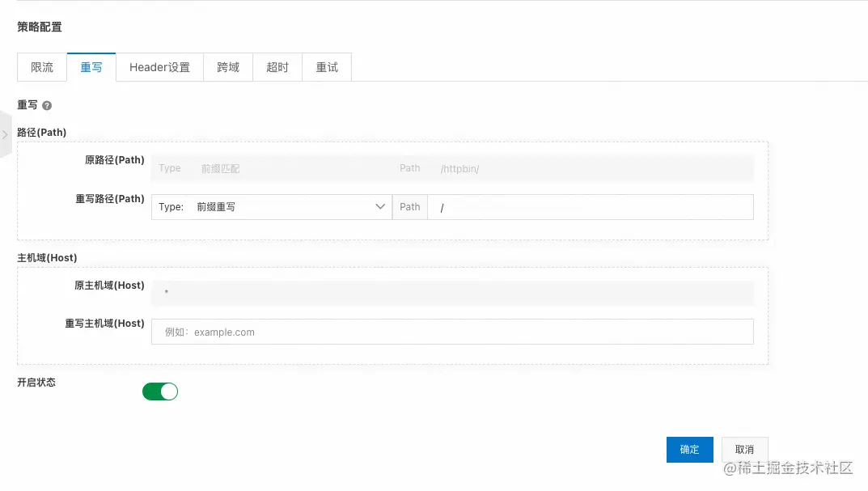Expand the collapsed left side panel arrow
This screenshot has width=868, height=491.
pyautogui.click(x=5, y=134)
